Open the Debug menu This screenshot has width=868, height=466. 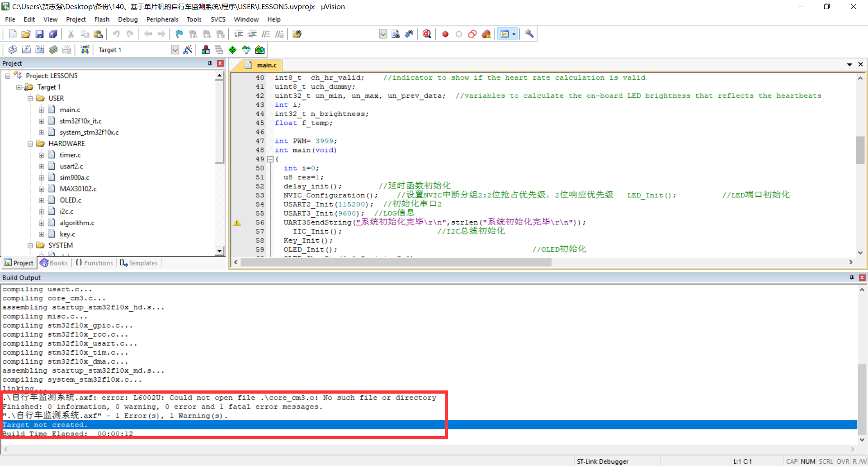[x=128, y=19]
